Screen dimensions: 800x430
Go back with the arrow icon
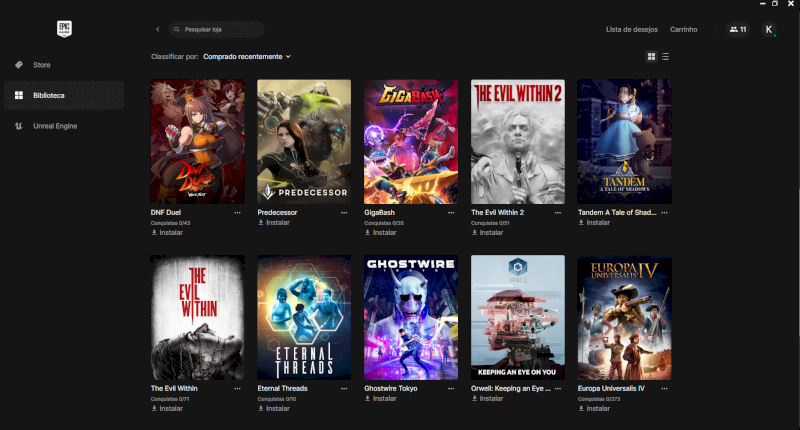coord(158,30)
